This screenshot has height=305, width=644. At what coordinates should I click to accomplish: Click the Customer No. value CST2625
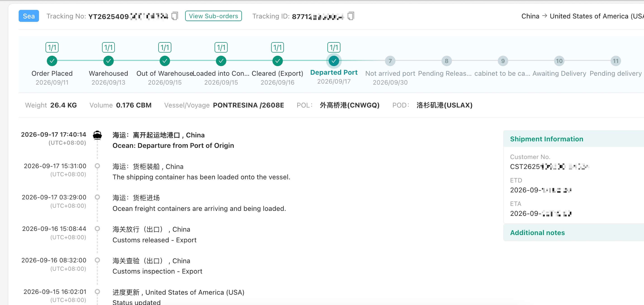tap(549, 167)
